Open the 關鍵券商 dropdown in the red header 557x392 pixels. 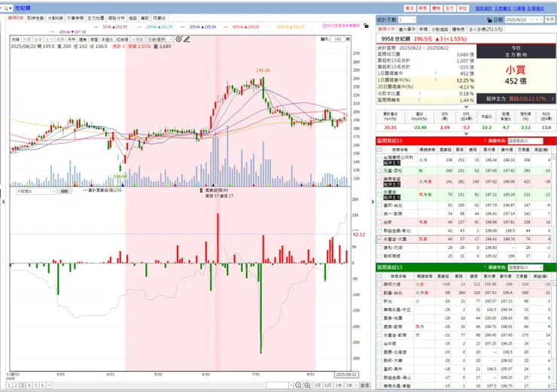click(525, 141)
